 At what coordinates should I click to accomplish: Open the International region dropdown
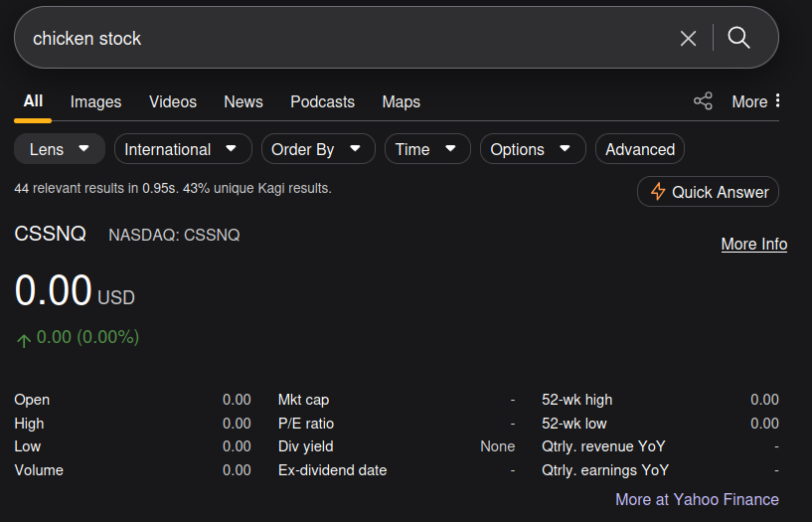pos(181,149)
